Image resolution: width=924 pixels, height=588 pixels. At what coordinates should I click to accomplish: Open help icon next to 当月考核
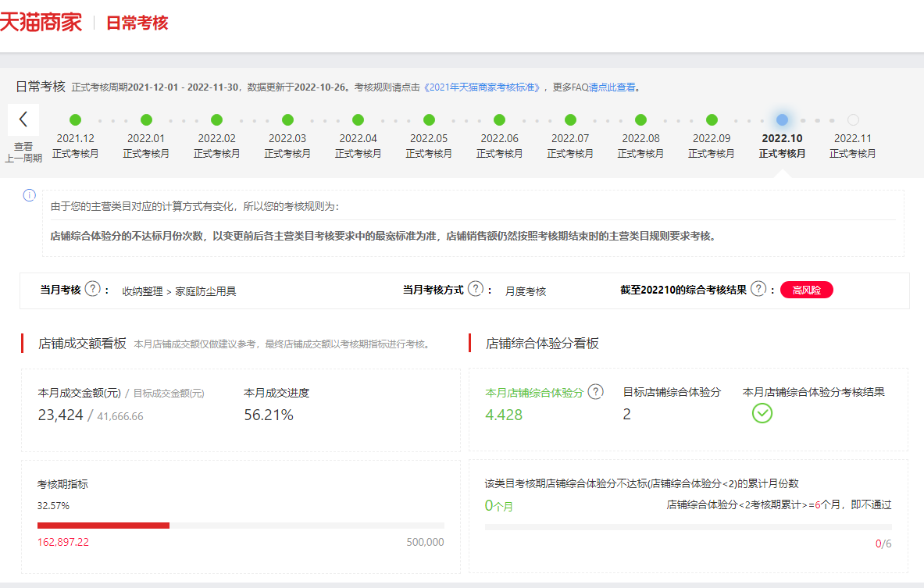92,289
